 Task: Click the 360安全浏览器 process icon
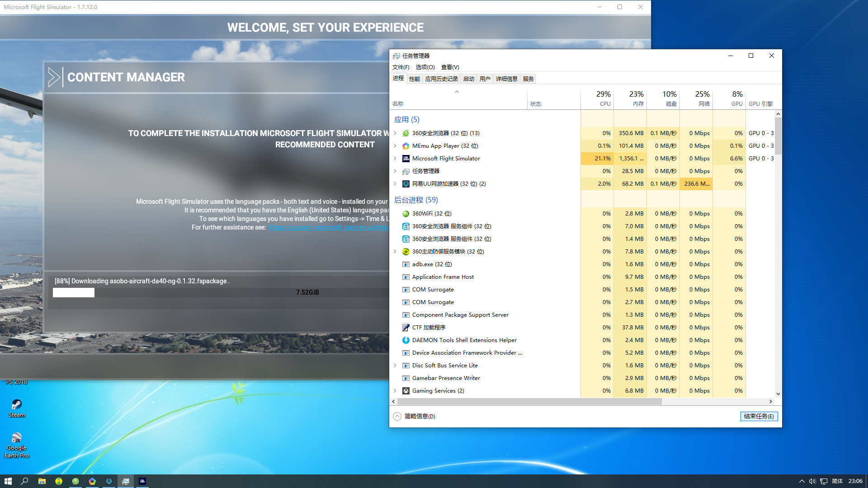(x=406, y=133)
